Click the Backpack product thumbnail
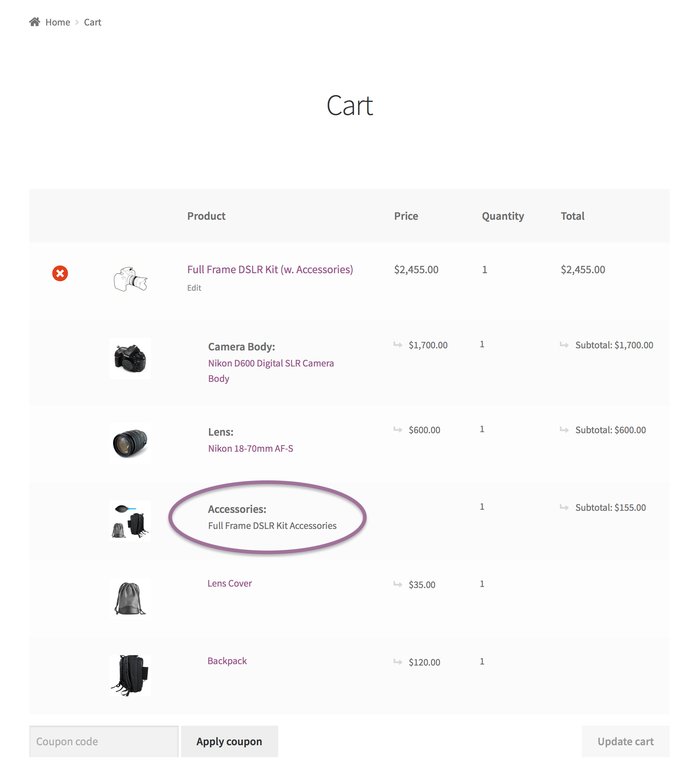The image size is (699, 784). 130,675
